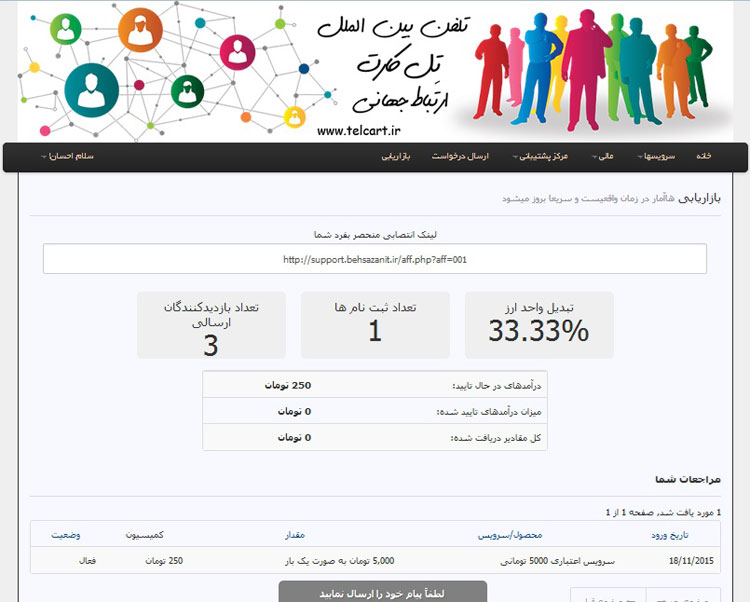
Task: Click the کل مقادیر دریافت شده row label
Action: [x=496, y=438]
